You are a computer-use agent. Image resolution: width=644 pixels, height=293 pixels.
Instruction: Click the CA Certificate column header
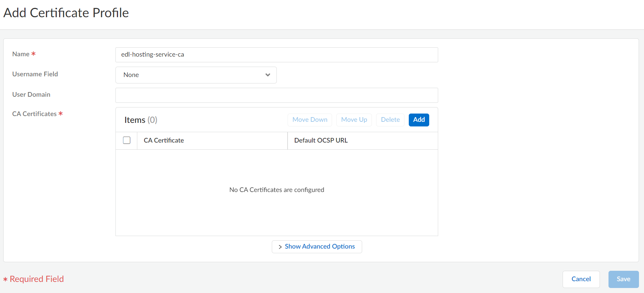click(x=164, y=140)
